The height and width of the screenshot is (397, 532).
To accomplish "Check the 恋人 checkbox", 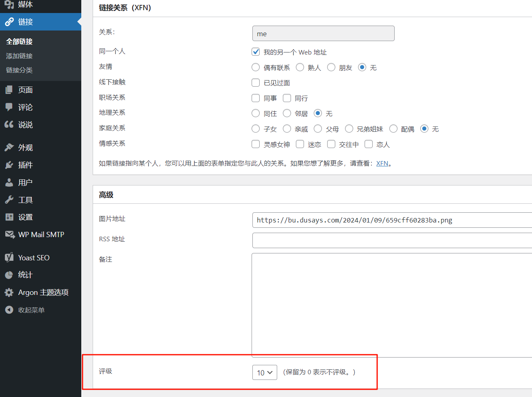I will pos(369,144).
